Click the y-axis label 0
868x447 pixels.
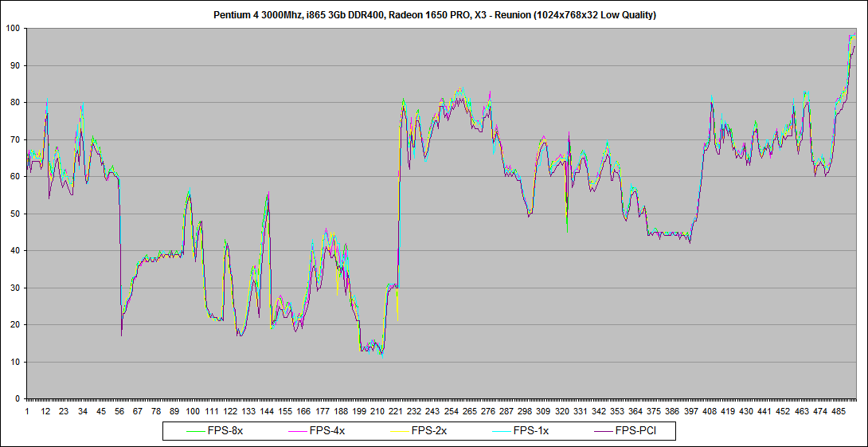pos(18,399)
